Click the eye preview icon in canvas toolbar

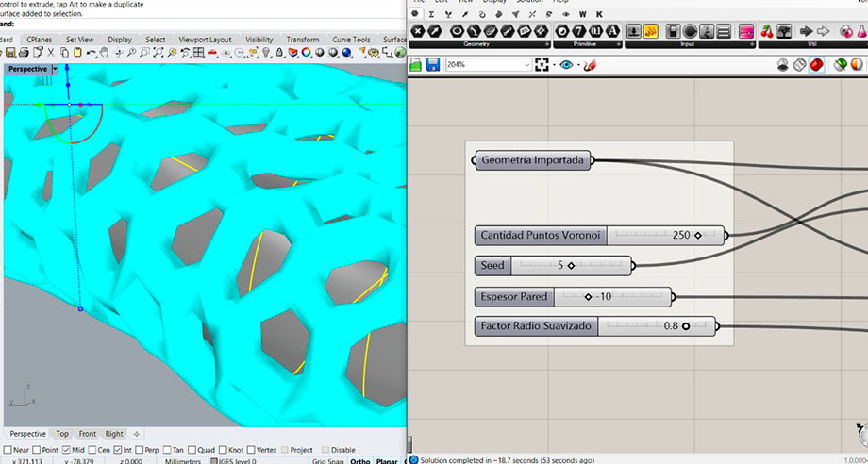point(566,65)
